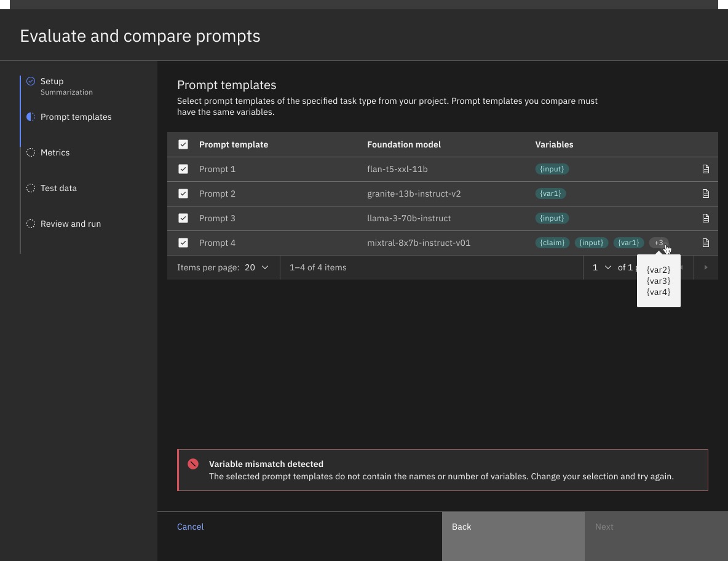Click the {input} tag in Prompt 3 row
The width and height of the screenshot is (728, 561).
tap(552, 218)
